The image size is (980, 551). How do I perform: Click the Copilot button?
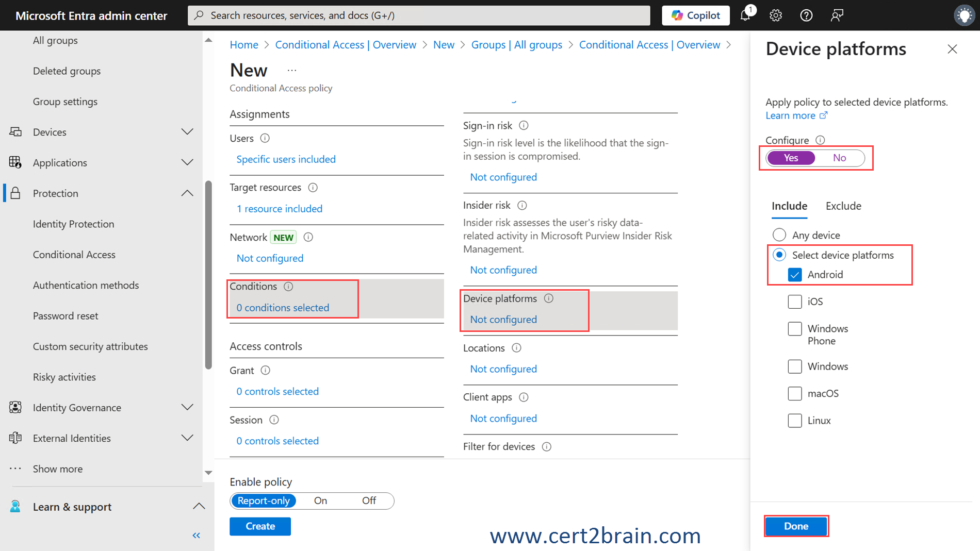(696, 15)
